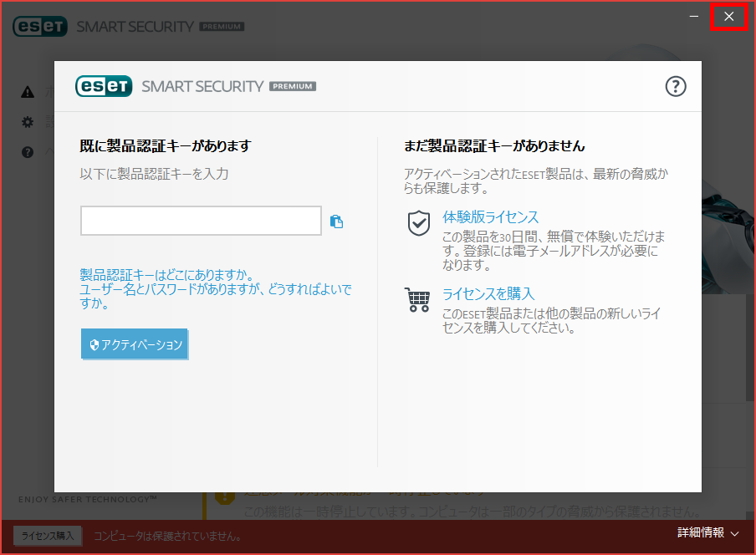The height and width of the screenshot is (555, 756).
Task: Click status text コンピュータは保護されていません
Action: coord(167,537)
